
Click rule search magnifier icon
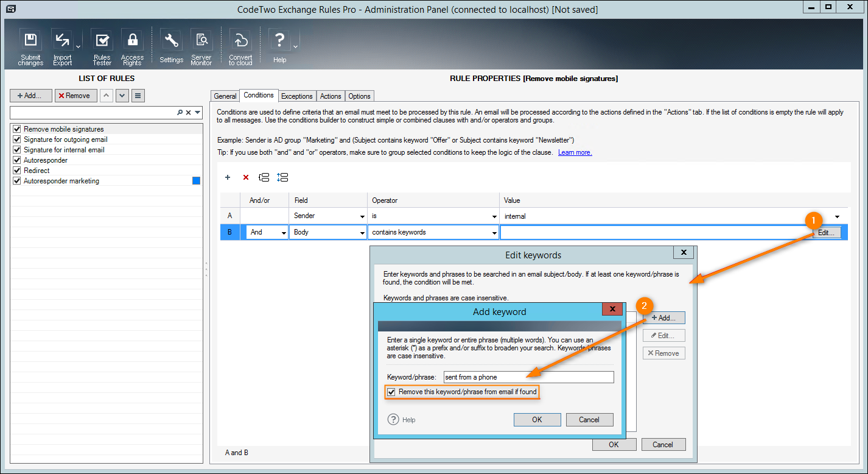point(180,113)
